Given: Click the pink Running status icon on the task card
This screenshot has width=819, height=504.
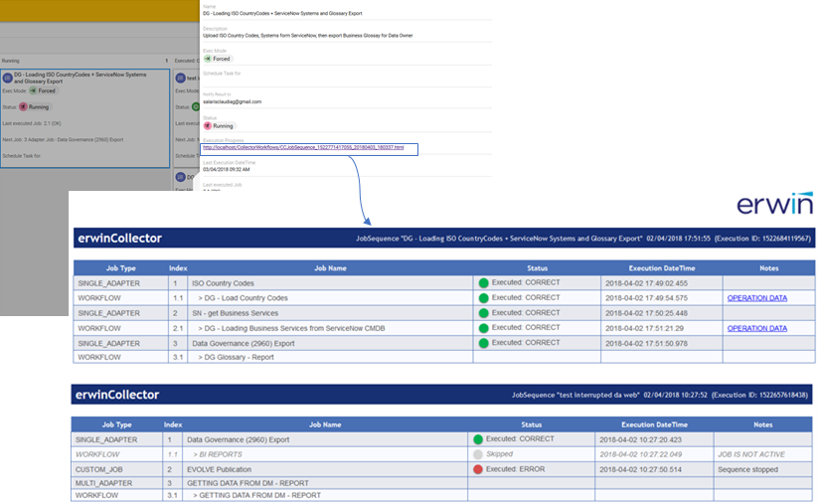Looking at the screenshot, I should [23, 106].
